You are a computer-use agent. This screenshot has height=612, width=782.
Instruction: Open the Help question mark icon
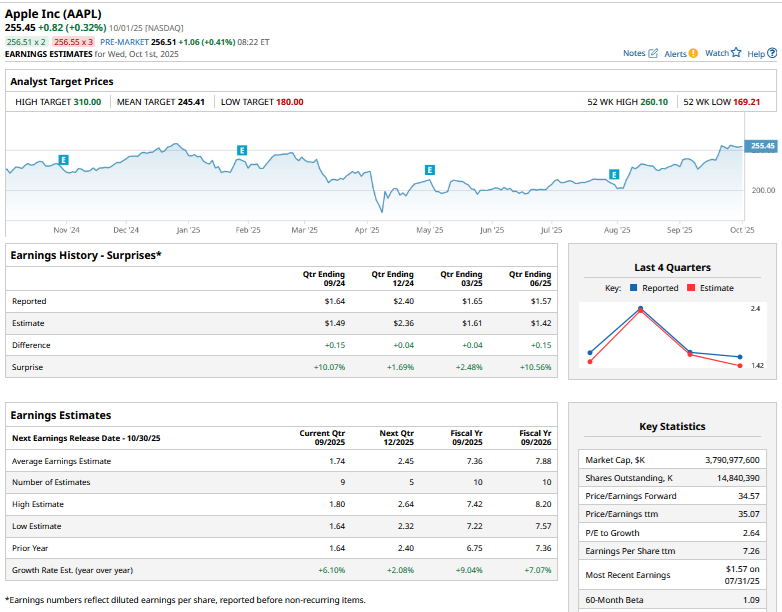(x=772, y=53)
